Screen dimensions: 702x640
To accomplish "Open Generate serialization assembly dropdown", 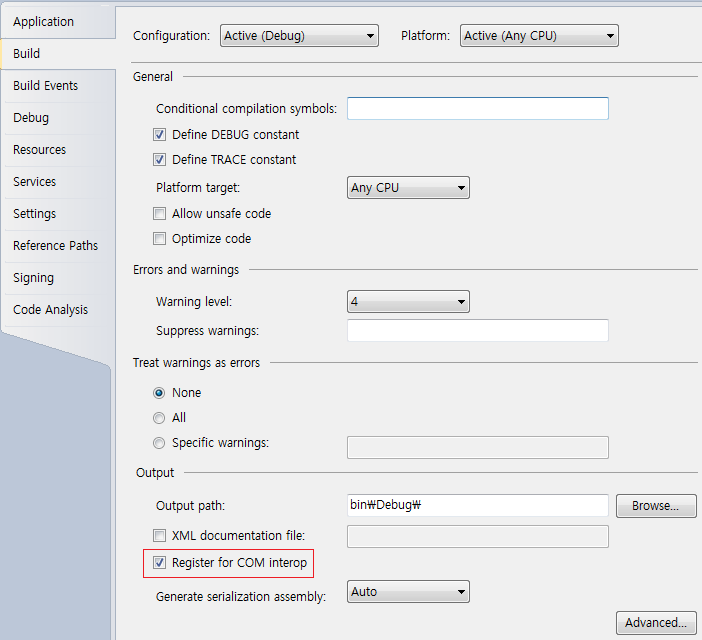I will click(x=408, y=592).
